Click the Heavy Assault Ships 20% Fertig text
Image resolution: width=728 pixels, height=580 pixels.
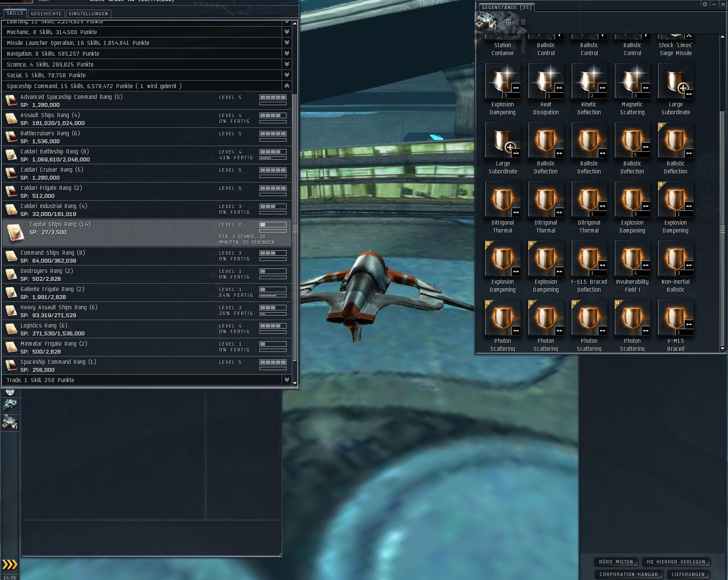[x=236, y=313]
